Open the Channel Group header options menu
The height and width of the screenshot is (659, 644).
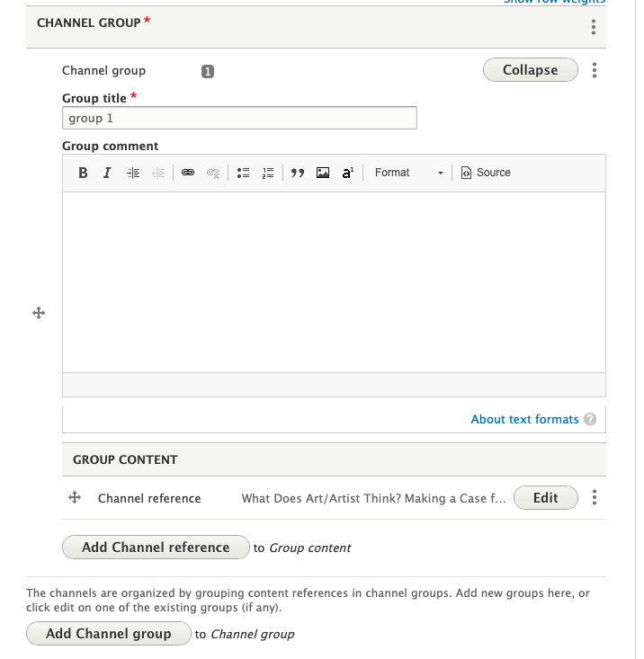click(x=594, y=27)
